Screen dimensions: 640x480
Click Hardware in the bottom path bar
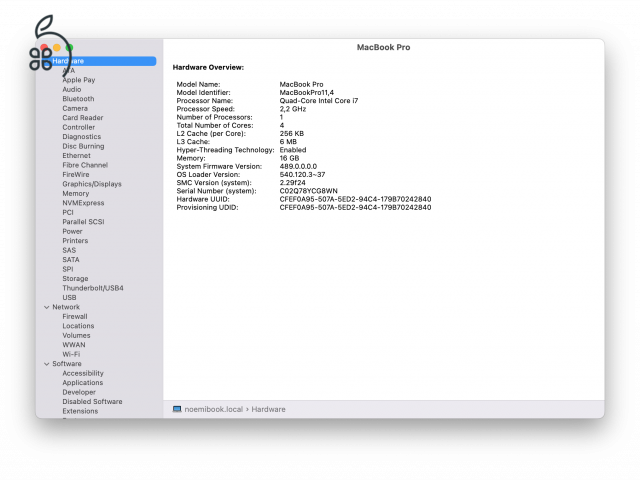(268, 409)
